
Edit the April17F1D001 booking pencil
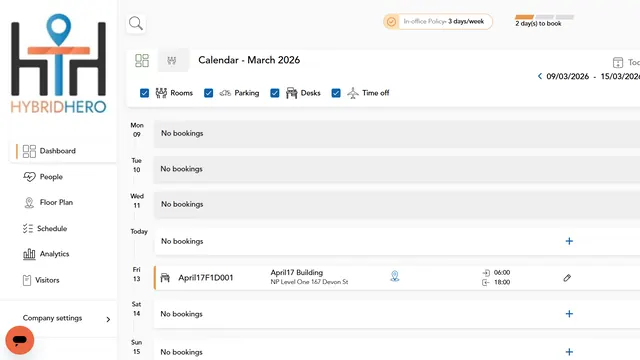[x=567, y=278]
